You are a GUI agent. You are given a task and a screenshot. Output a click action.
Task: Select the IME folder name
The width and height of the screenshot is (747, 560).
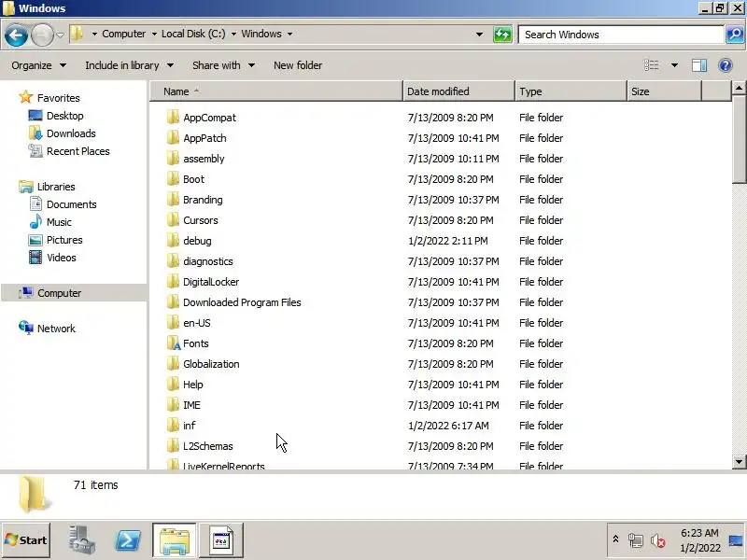(191, 405)
